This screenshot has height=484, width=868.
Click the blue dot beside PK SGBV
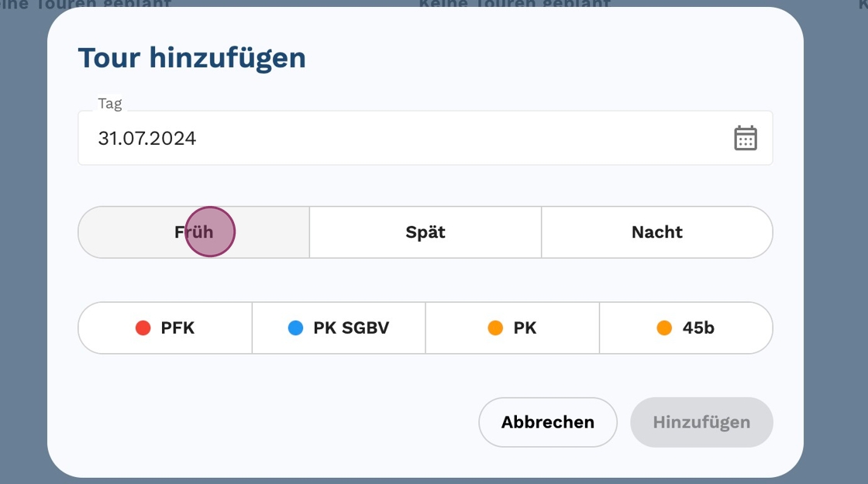tap(295, 328)
